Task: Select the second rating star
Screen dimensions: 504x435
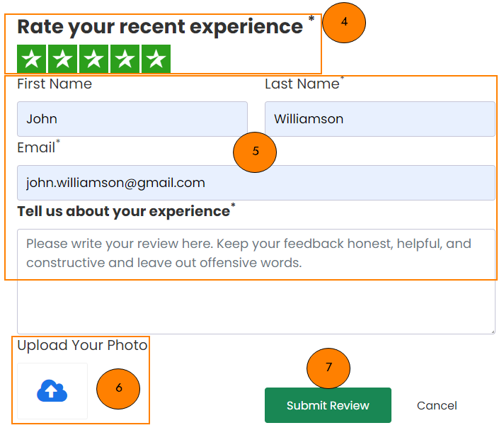Action: [x=62, y=60]
